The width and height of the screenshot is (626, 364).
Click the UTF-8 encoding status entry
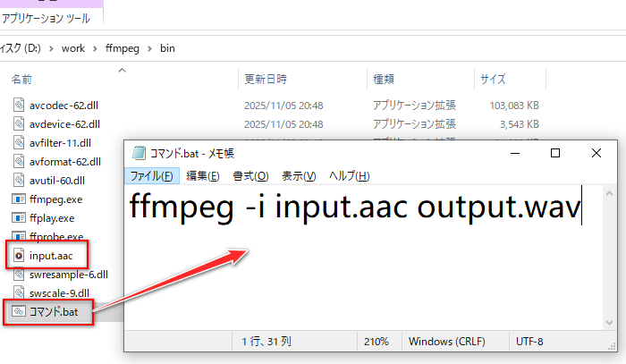(x=529, y=342)
